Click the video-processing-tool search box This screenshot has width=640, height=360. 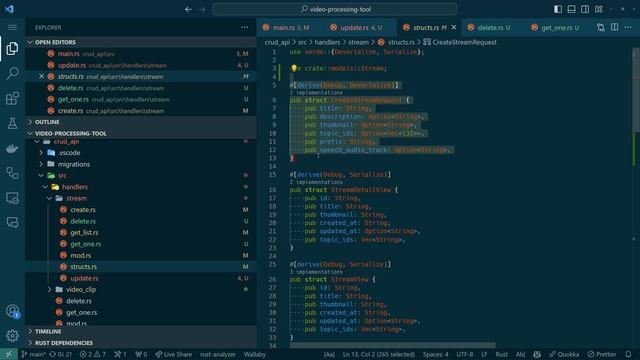335,9
